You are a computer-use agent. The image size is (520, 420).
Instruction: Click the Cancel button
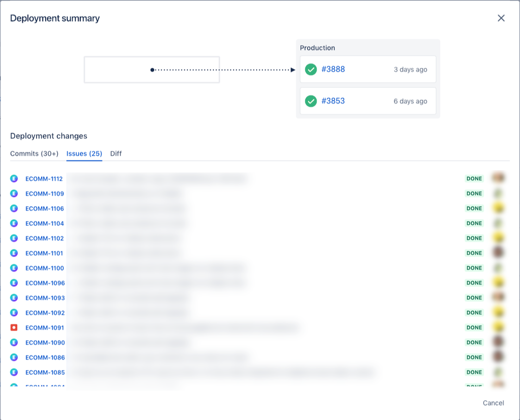click(493, 403)
